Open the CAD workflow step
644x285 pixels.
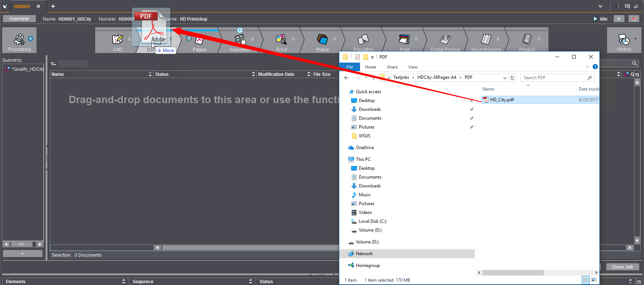pyautogui.click(x=118, y=40)
